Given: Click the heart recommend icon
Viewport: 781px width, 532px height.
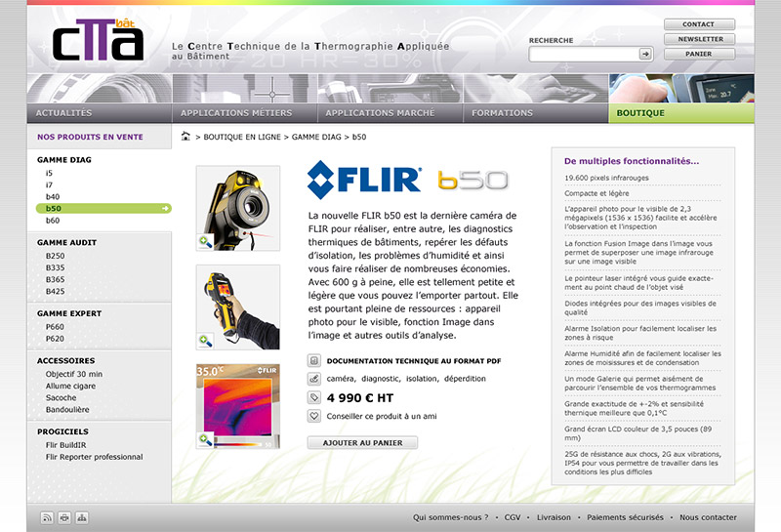Looking at the screenshot, I should coord(313,416).
